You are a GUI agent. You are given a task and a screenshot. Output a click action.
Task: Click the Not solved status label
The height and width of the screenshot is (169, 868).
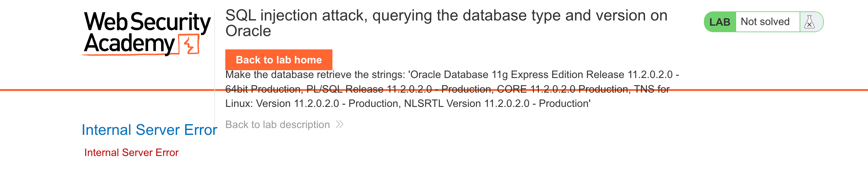pos(765,22)
